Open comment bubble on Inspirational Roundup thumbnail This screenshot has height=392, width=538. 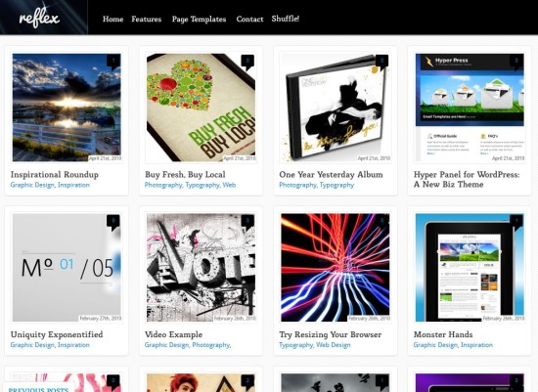[x=113, y=63]
